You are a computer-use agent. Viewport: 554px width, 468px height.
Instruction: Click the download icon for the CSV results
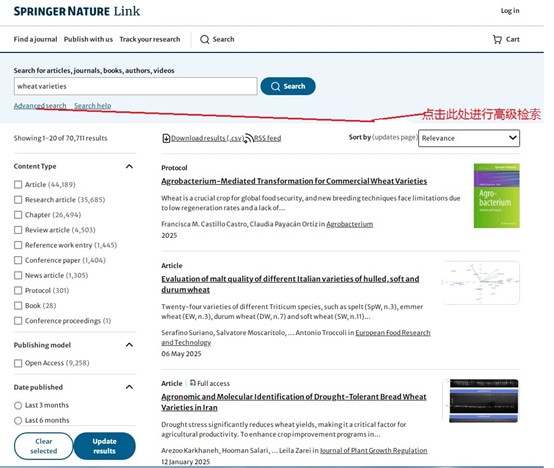(x=166, y=138)
